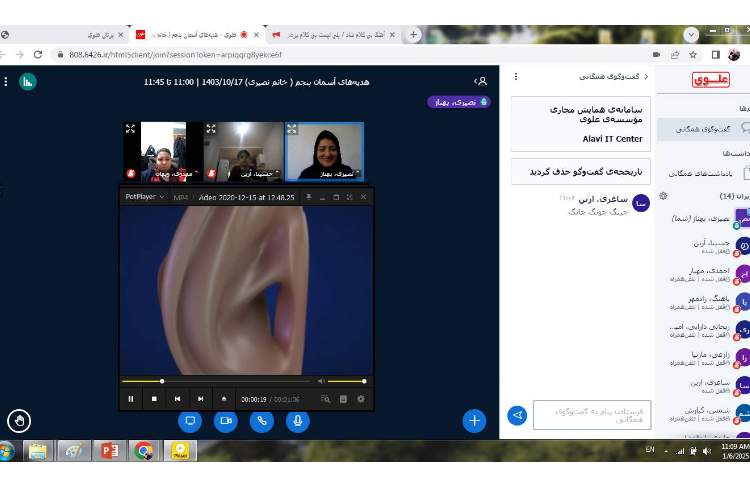Send the chat message with arrow button
Screen dimensions: 750x480
click(x=517, y=415)
